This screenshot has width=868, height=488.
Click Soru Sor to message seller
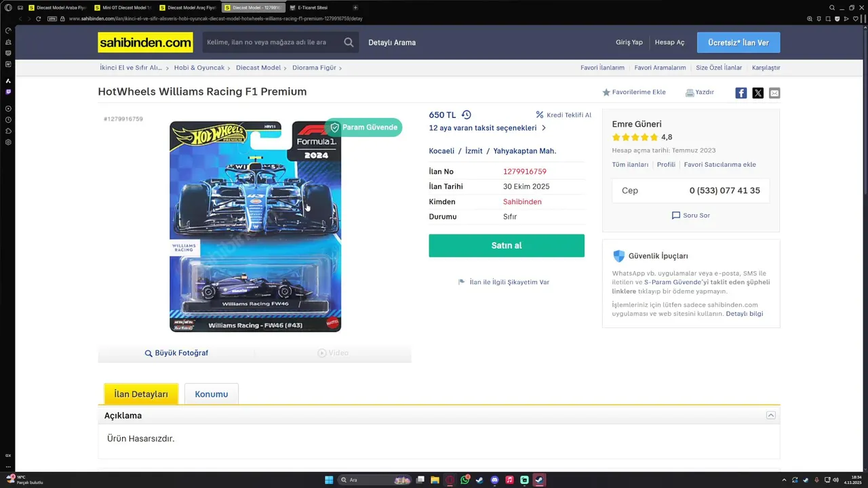(x=691, y=216)
